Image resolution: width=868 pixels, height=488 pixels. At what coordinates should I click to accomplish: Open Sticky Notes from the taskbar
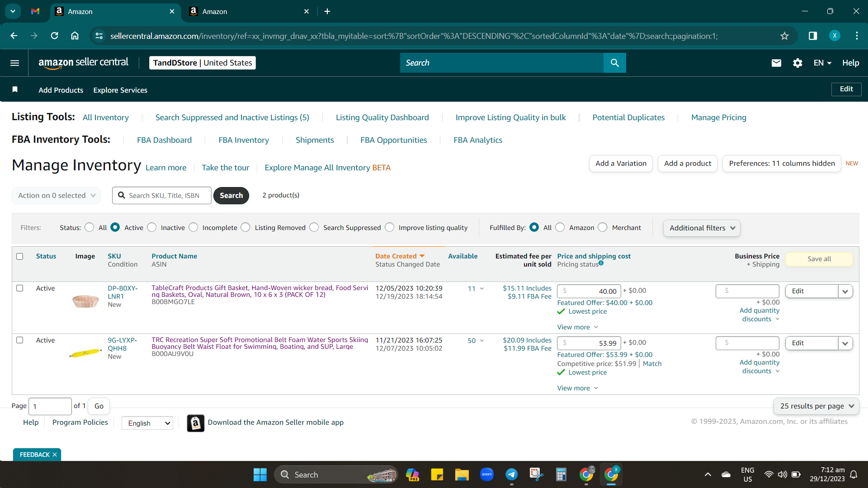pos(437,474)
